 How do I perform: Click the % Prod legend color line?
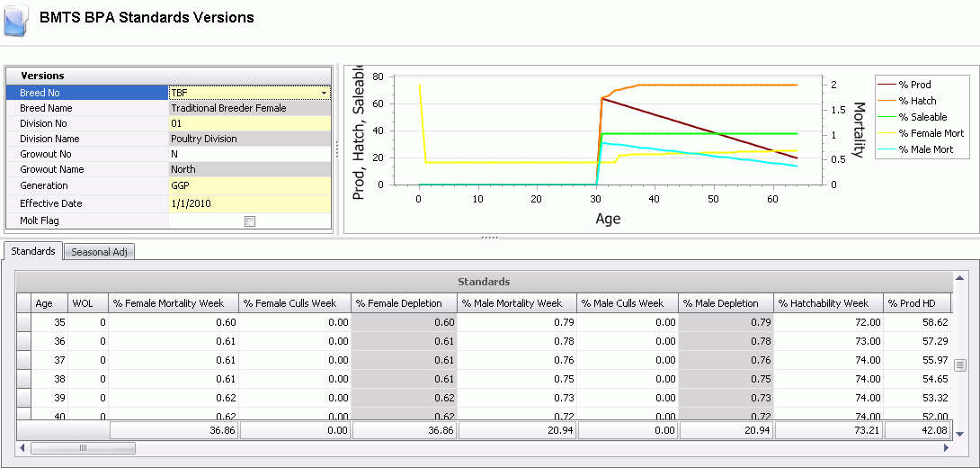pos(892,85)
